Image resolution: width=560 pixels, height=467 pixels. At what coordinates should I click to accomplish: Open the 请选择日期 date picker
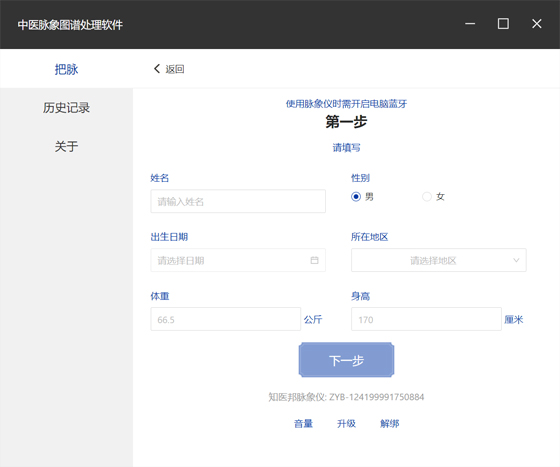[x=238, y=260]
